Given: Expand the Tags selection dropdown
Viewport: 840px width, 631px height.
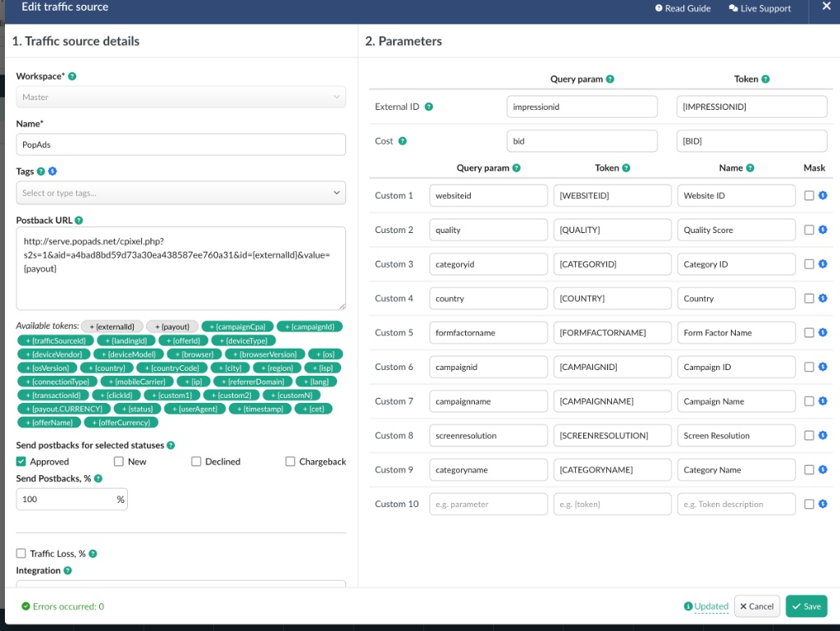Looking at the screenshot, I should [180, 193].
